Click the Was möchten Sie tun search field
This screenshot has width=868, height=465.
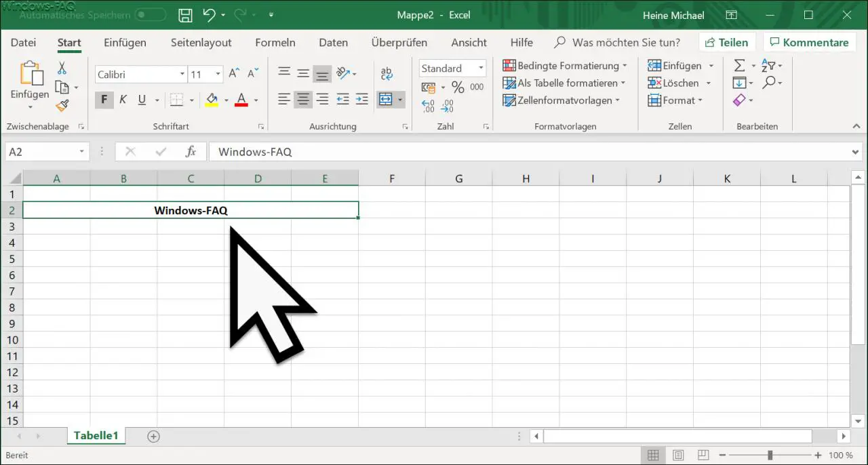617,42
